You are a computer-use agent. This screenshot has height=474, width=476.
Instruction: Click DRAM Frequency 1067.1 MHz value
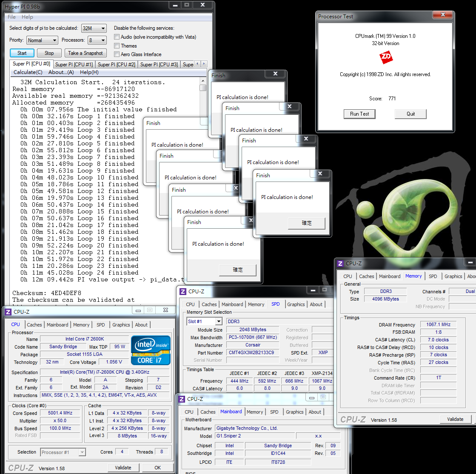point(439,324)
